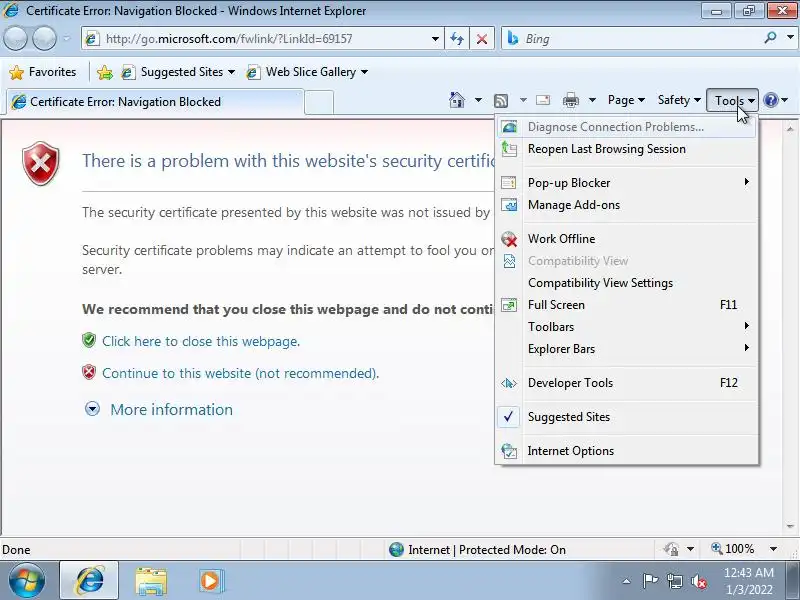Show hidden tray icons arrow
The width and height of the screenshot is (800, 600).
pyautogui.click(x=627, y=581)
